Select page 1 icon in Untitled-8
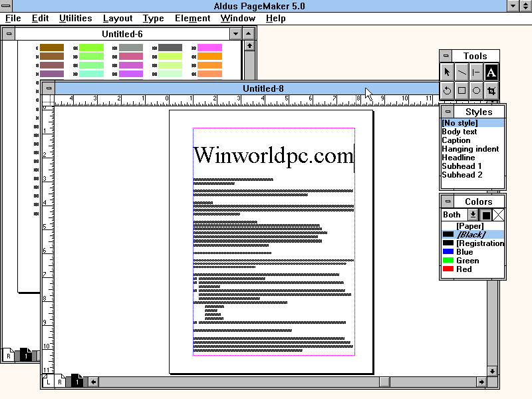This screenshot has width=532, height=399. click(77, 382)
